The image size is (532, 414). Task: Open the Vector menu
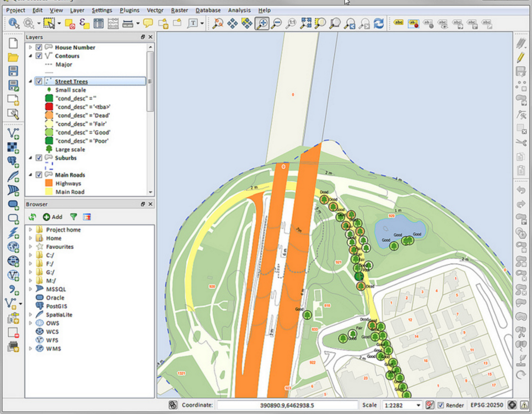(155, 10)
